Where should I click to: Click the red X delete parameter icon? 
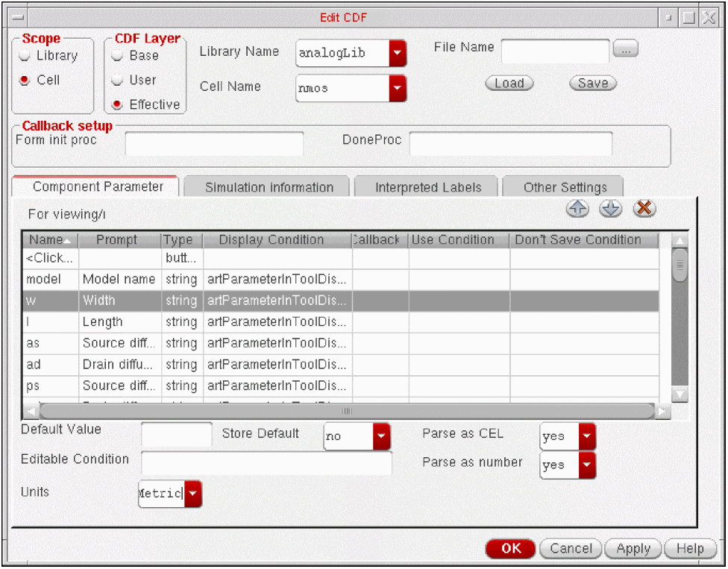644,210
